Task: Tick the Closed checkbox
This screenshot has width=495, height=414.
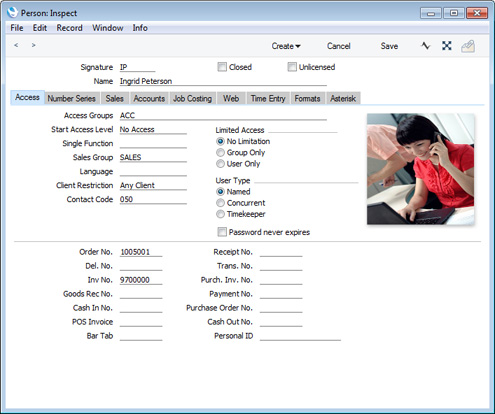Action: 222,67
